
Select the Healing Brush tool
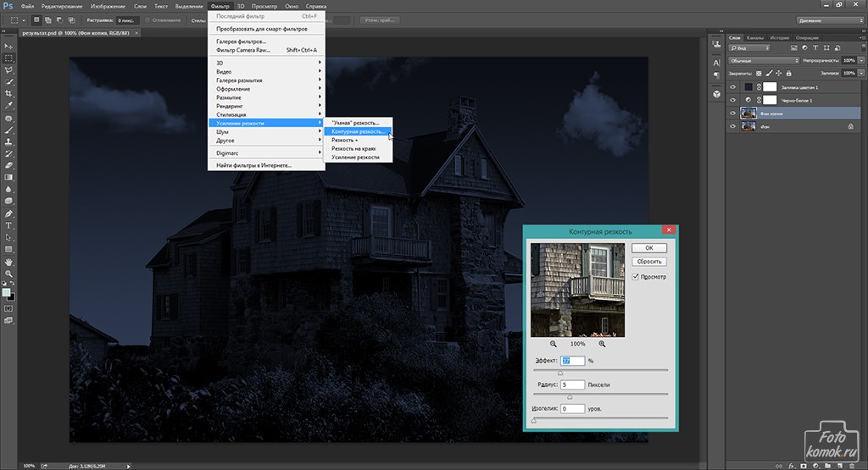pos(8,119)
